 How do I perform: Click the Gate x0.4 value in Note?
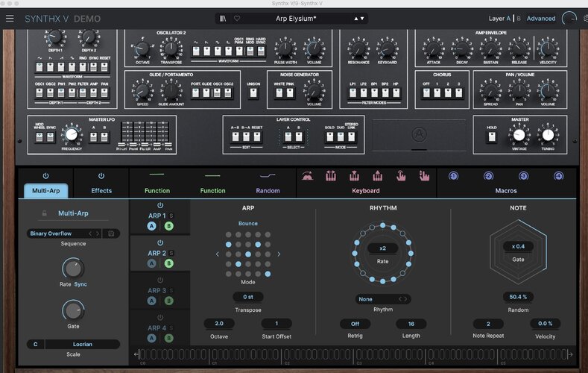518,246
